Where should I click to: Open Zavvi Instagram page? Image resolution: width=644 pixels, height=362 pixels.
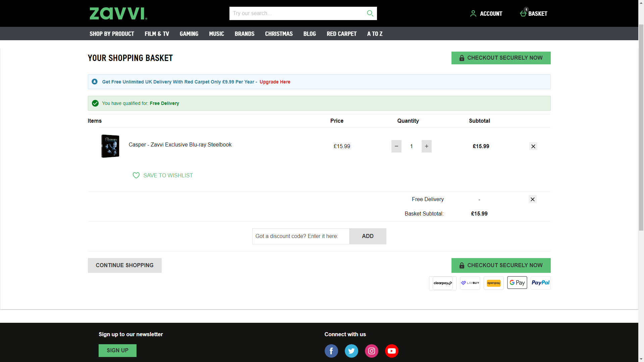coord(372,351)
